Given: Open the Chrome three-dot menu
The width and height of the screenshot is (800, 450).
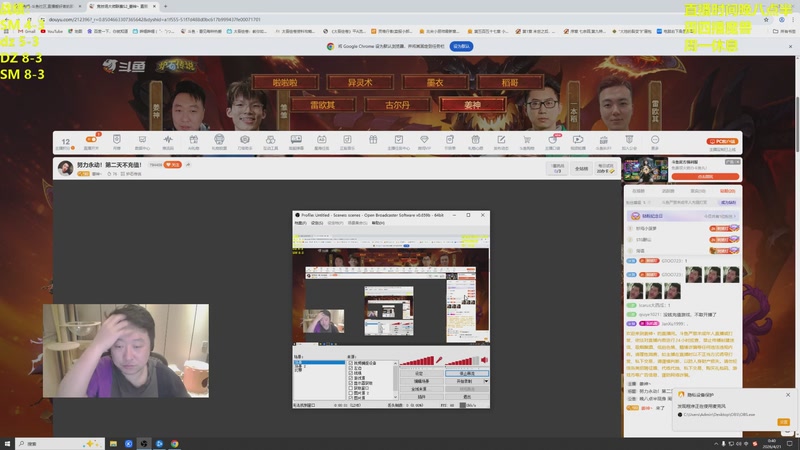Looking at the screenshot, I should [x=793, y=19].
